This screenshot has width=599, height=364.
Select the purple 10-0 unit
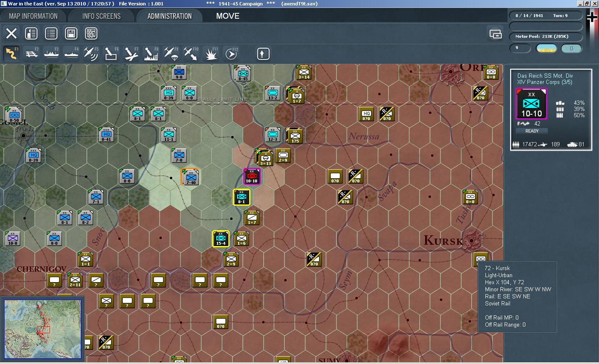click(13, 239)
